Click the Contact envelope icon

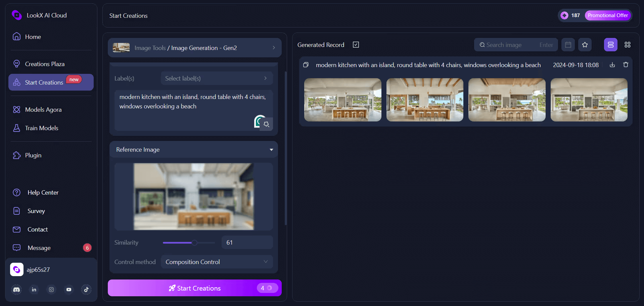coord(16,229)
